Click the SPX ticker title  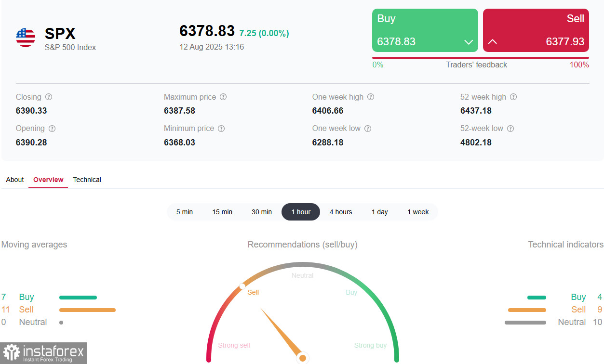point(60,34)
